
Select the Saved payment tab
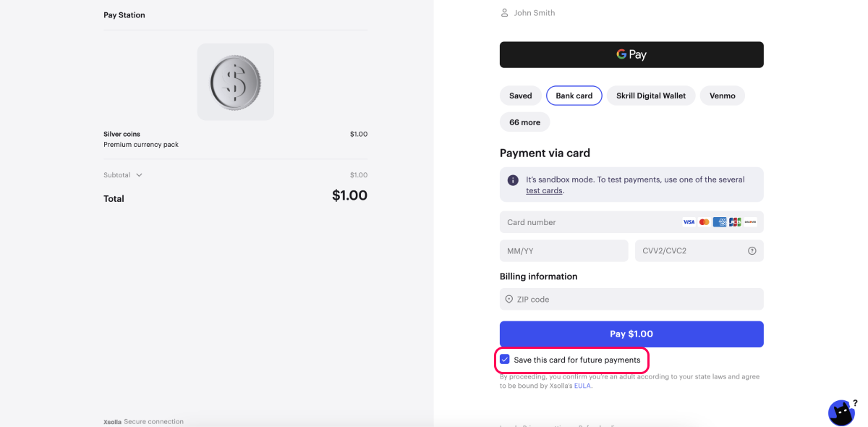[x=520, y=96]
